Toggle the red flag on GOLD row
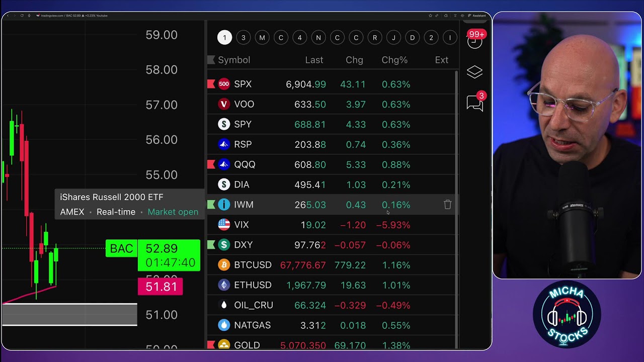644x362 pixels. pyautogui.click(x=211, y=344)
